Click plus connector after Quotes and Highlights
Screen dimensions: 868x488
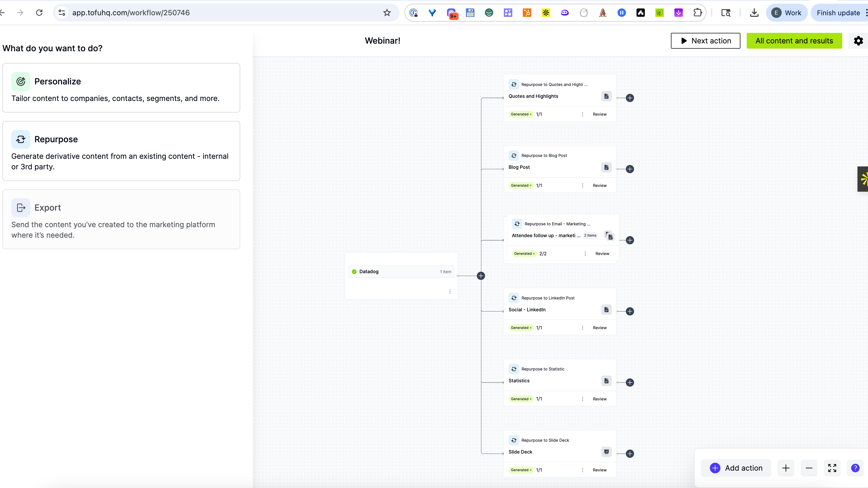tap(630, 98)
